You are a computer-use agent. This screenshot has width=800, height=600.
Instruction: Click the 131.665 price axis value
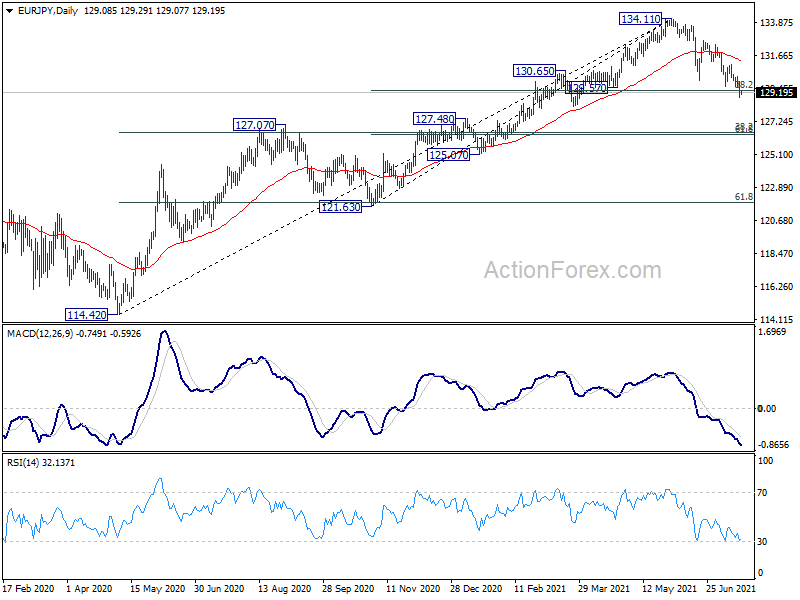[x=777, y=56]
